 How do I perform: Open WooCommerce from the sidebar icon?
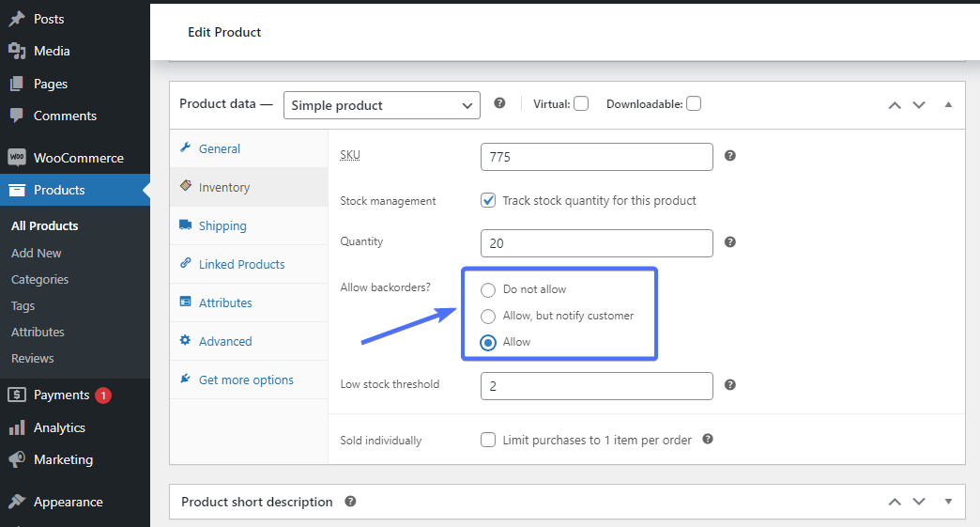[17, 158]
